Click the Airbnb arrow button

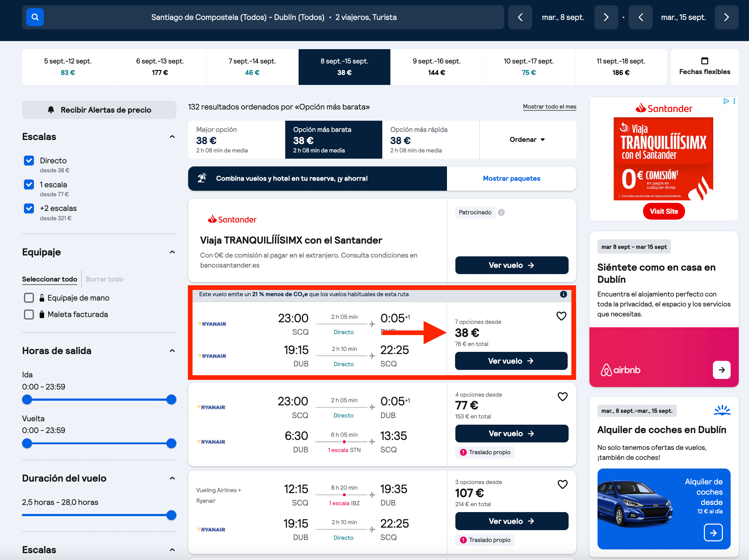(722, 370)
